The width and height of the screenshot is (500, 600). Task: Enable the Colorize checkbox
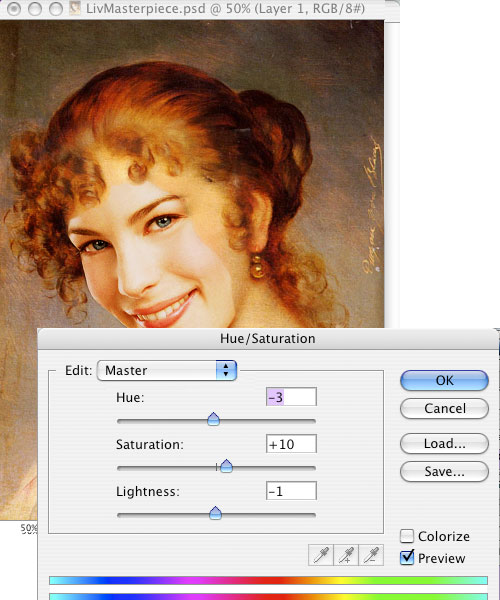(407, 536)
